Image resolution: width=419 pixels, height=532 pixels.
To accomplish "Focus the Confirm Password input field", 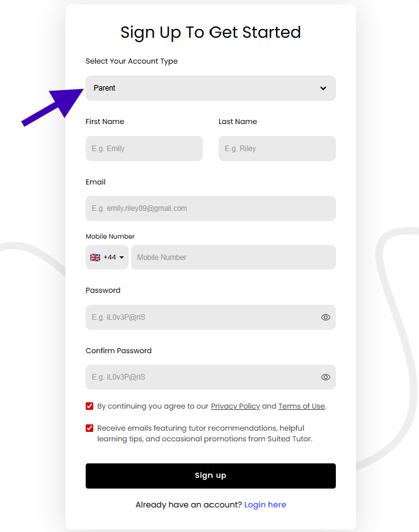I will click(202, 377).
